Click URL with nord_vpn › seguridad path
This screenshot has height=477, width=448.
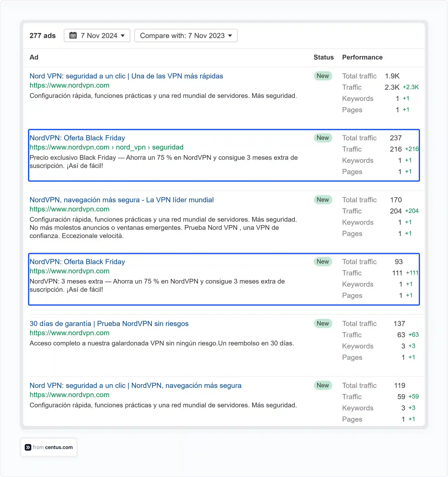[x=106, y=147]
